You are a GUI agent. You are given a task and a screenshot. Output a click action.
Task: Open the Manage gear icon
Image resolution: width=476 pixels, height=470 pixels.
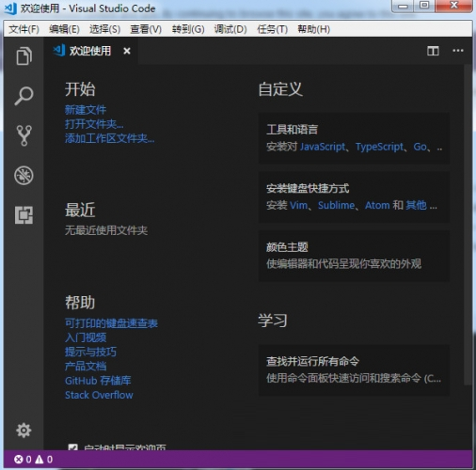[24, 431]
